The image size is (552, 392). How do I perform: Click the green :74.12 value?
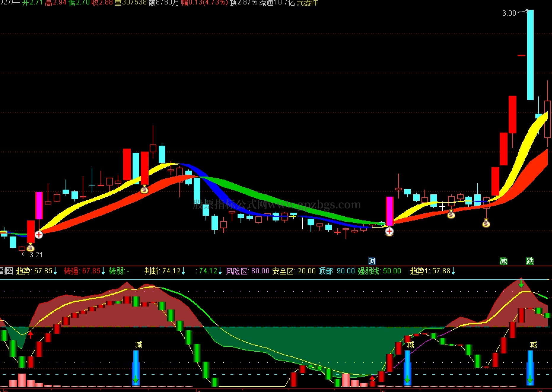(209, 271)
